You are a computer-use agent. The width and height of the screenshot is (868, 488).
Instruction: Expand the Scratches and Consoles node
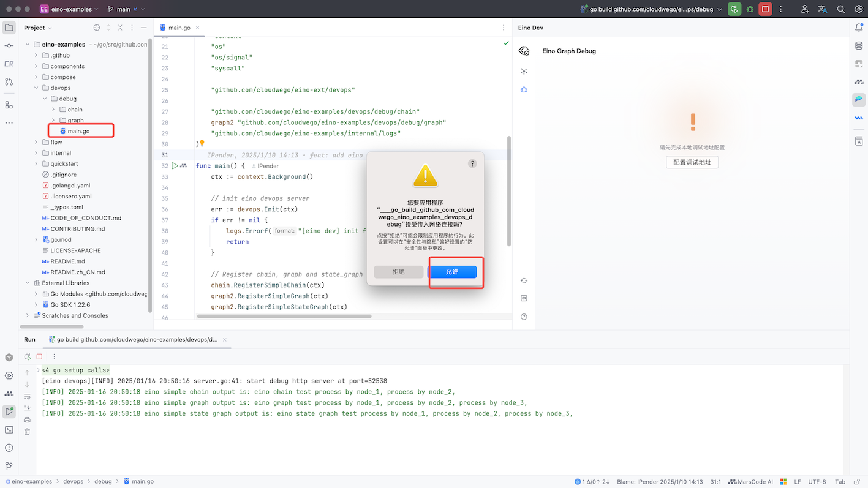pyautogui.click(x=28, y=316)
